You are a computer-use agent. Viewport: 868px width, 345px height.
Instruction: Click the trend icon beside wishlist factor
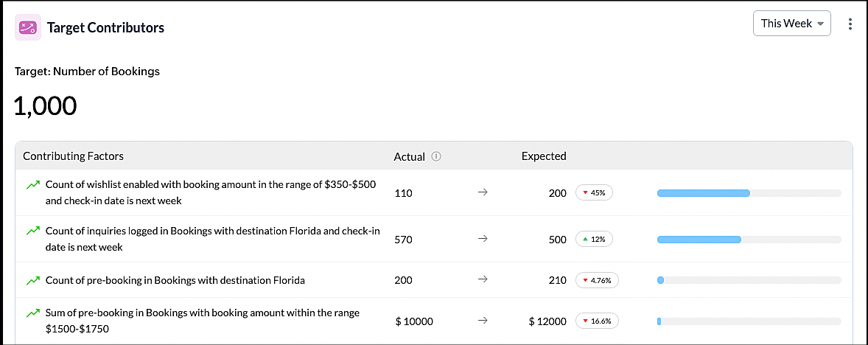[32, 185]
